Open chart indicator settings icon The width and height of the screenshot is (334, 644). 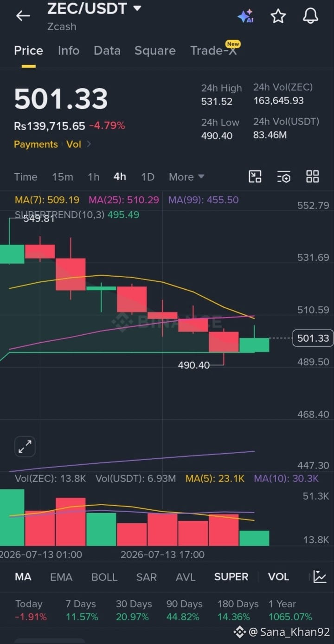coord(284,176)
